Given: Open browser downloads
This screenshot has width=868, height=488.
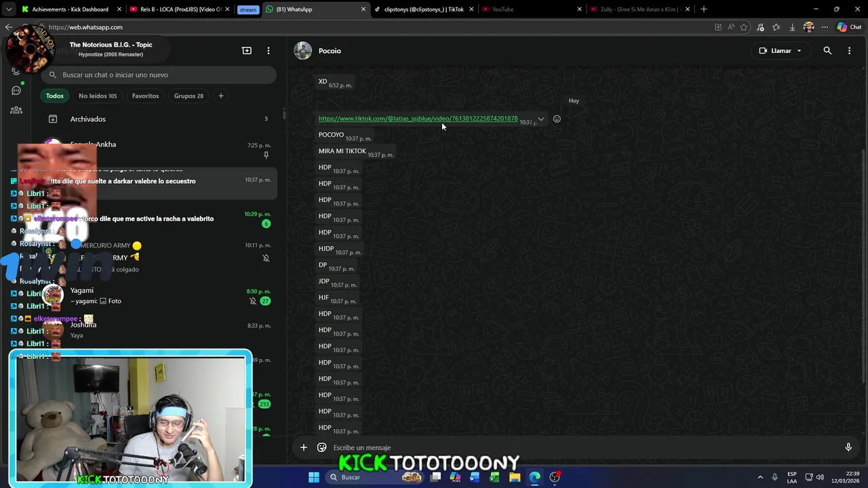Looking at the screenshot, I should [x=792, y=27].
